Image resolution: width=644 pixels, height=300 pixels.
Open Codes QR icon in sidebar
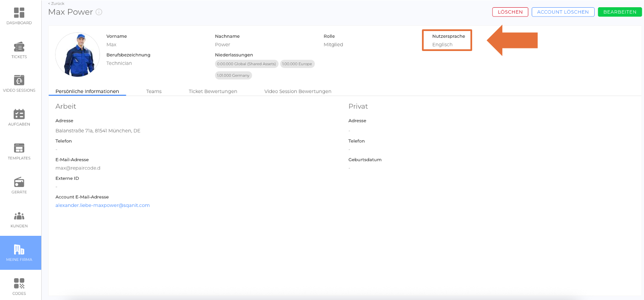click(19, 283)
